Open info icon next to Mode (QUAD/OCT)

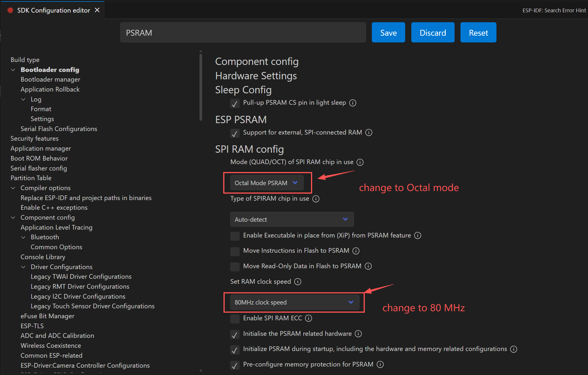pos(360,162)
